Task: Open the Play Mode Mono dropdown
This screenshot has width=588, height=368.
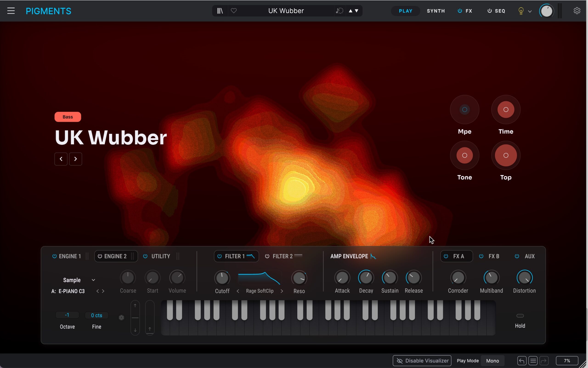Action: pyautogui.click(x=492, y=361)
